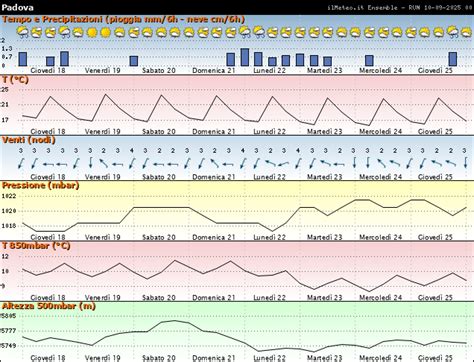Click 1018 on the pressure axis
This screenshot has height=362, width=474.
coord(9,226)
